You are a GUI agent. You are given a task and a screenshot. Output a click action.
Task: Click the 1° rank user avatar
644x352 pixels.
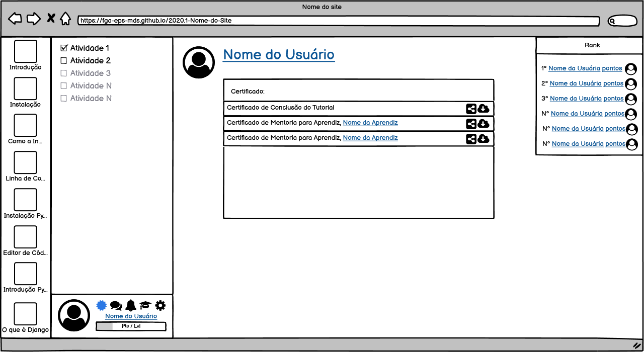(631, 69)
